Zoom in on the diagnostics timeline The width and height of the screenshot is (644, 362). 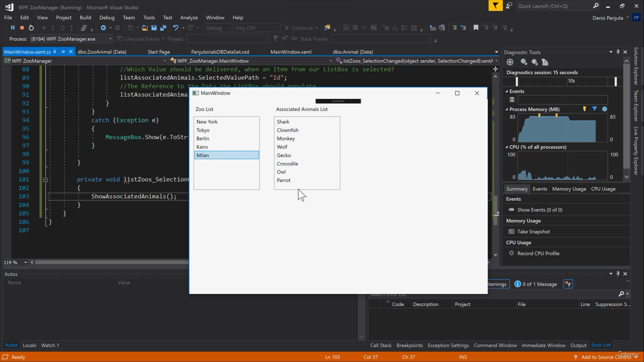tap(524, 62)
